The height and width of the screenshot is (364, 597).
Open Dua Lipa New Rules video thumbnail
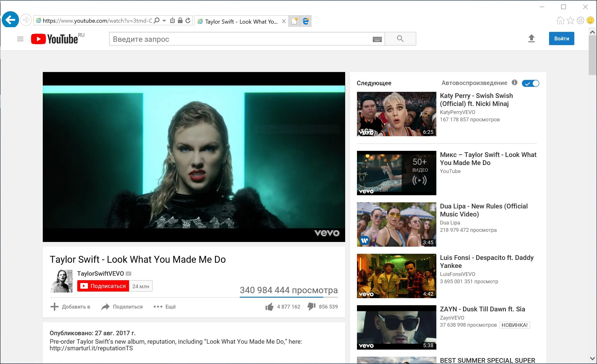[396, 224]
